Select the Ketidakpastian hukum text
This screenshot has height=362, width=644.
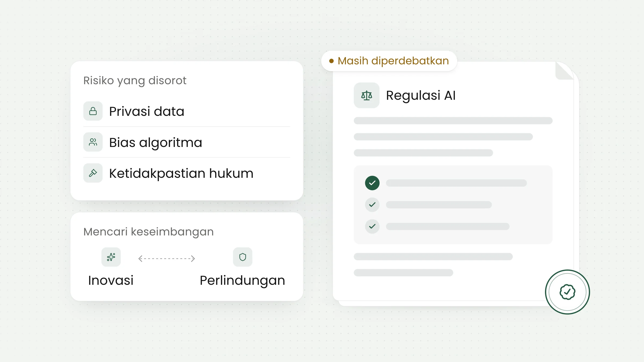coord(181,173)
